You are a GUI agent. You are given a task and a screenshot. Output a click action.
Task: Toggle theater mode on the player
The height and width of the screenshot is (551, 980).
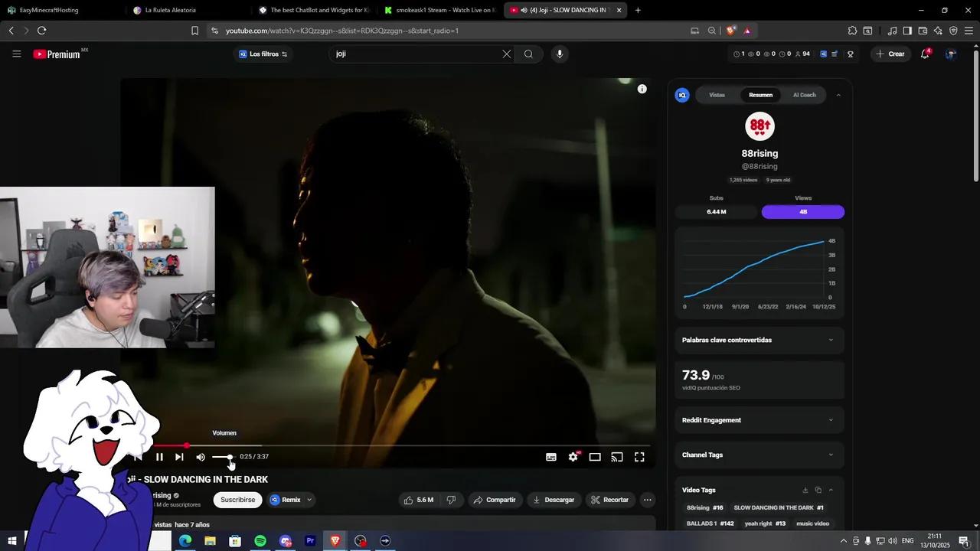(595, 457)
